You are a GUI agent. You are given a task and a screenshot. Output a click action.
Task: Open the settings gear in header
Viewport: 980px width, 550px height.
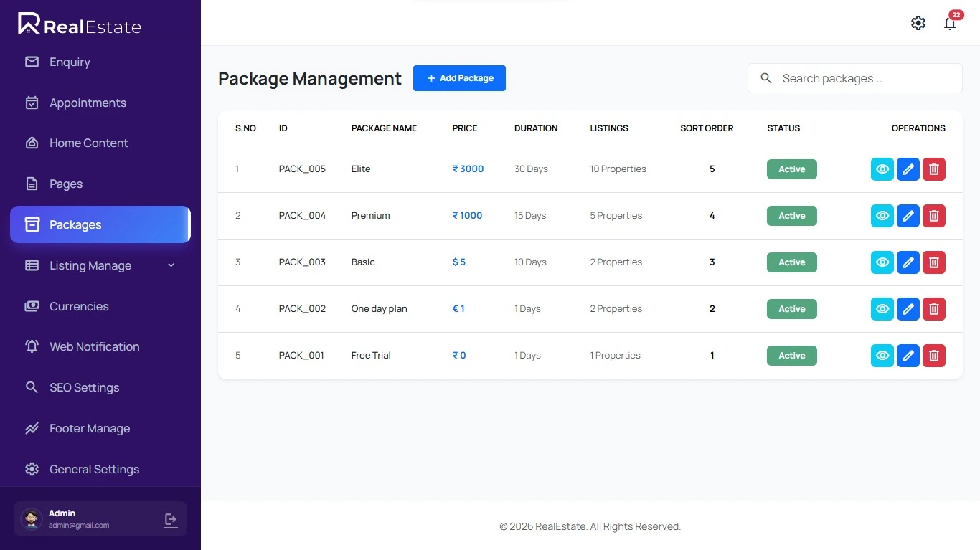click(918, 23)
